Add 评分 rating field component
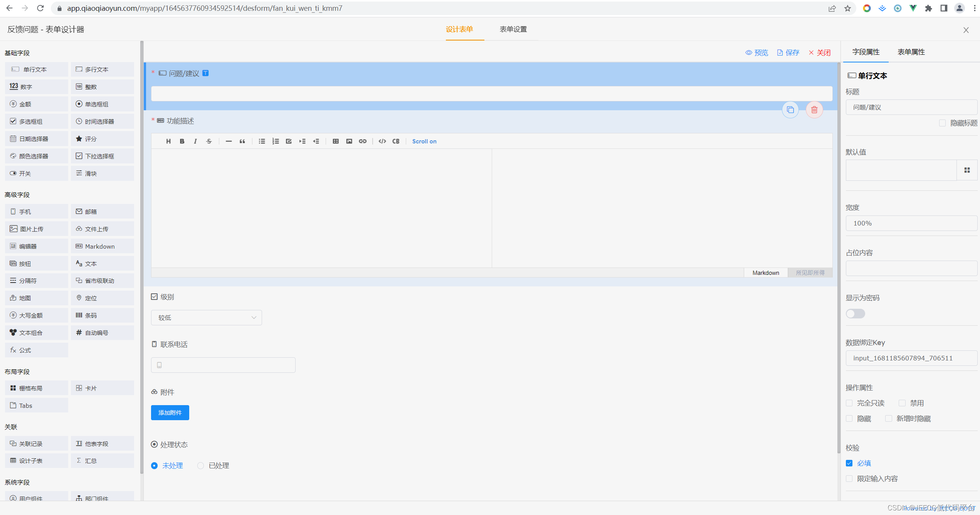The image size is (980, 515). (103, 139)
